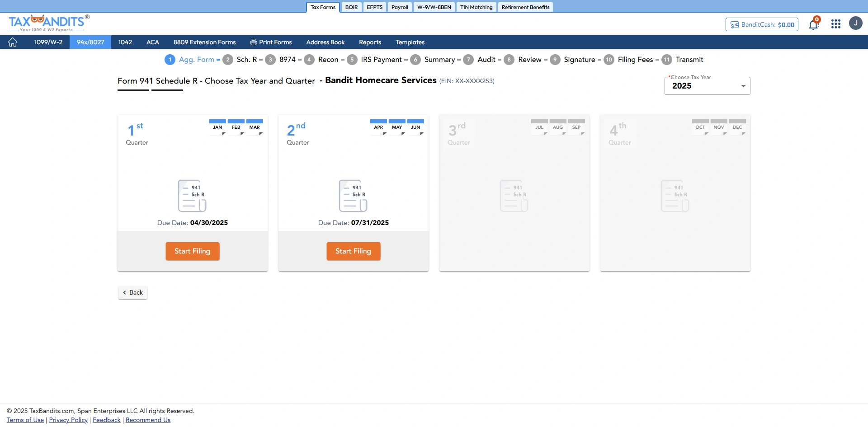Switch to the BOIR tab

pyautogui.click(x=352, y=7)
